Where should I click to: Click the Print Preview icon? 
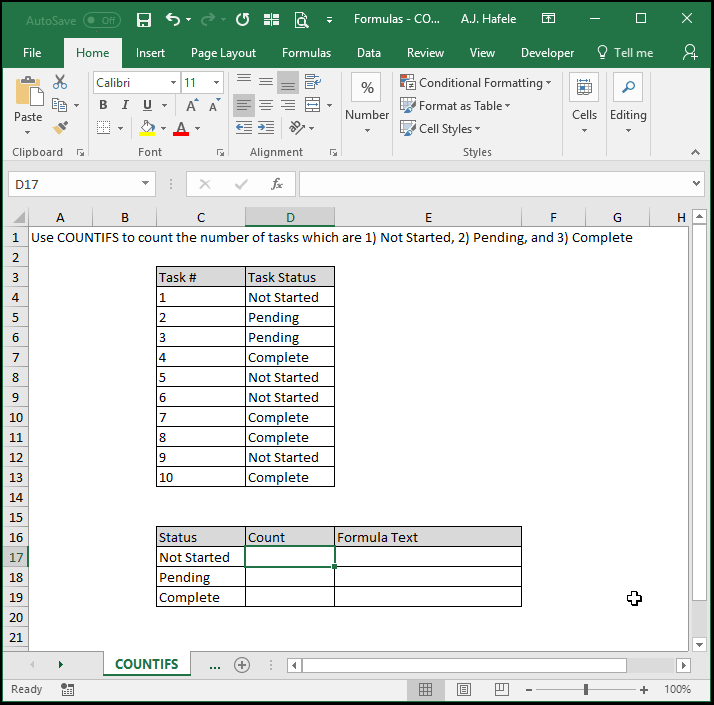[x=301, y=20]
